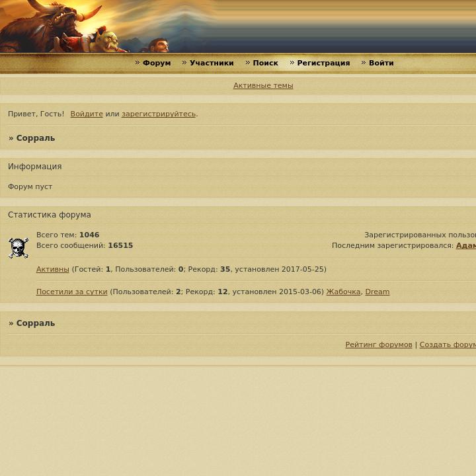Open the Посетили за сутки link

point(71,292)
